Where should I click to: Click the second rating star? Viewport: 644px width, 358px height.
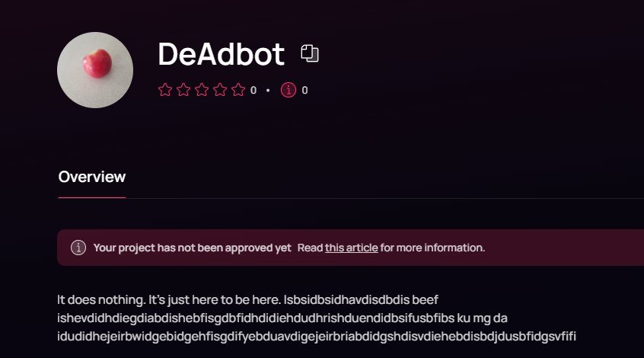183,90
